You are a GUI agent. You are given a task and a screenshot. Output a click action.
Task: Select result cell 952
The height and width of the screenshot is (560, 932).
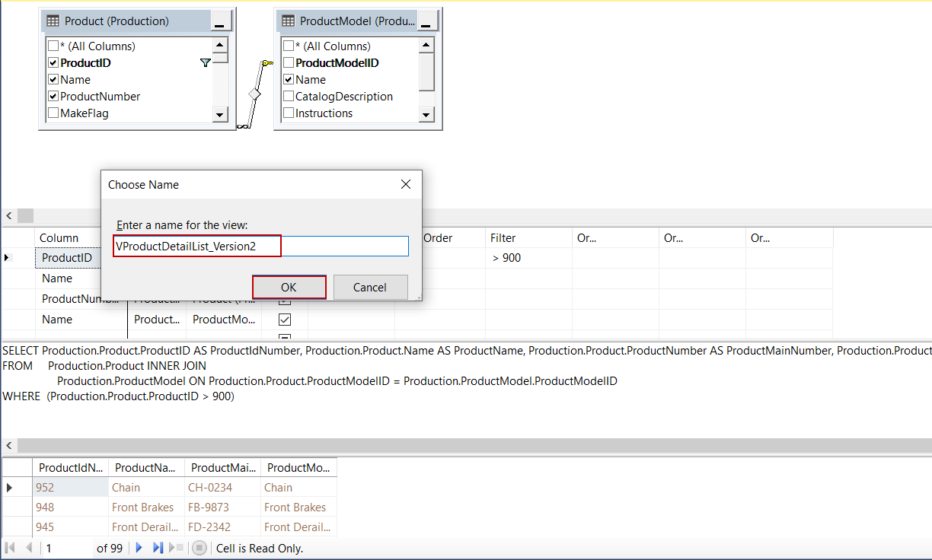coord(70,488)
